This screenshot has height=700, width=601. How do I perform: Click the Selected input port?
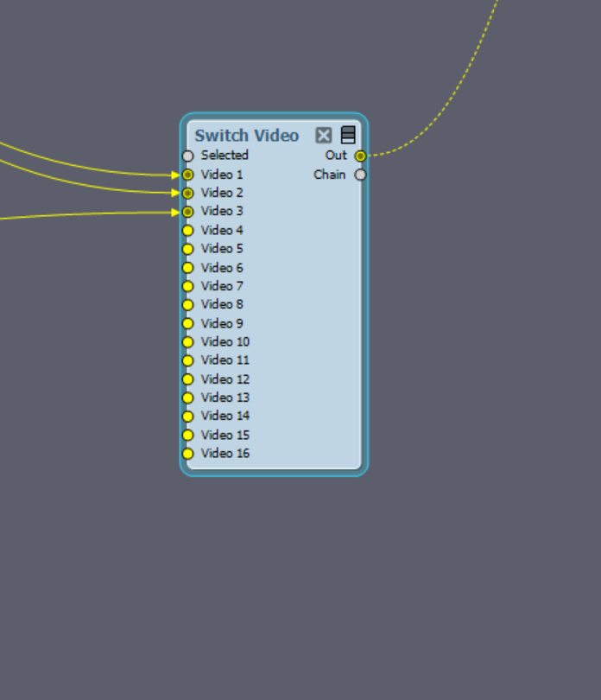point(188,156)
